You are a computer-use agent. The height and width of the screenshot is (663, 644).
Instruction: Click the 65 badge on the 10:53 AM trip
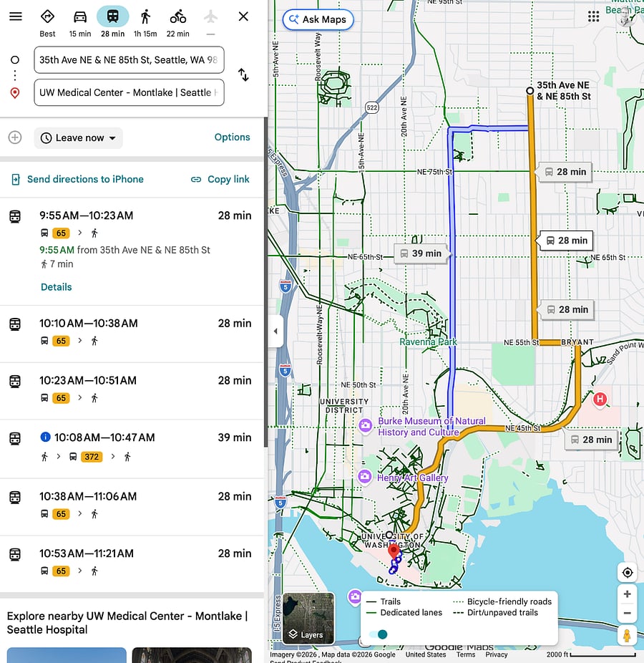(61, 571)
